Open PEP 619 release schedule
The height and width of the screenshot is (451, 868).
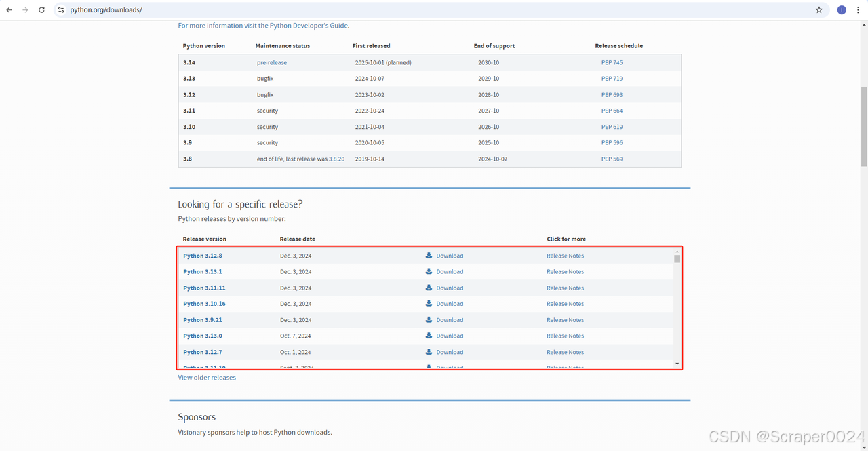click(x=612, y=127)
